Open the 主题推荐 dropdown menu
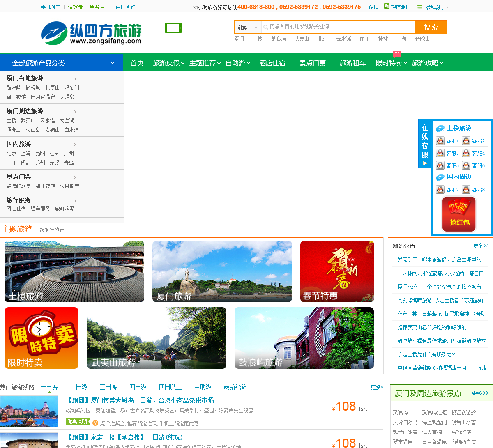 [205, 63]
